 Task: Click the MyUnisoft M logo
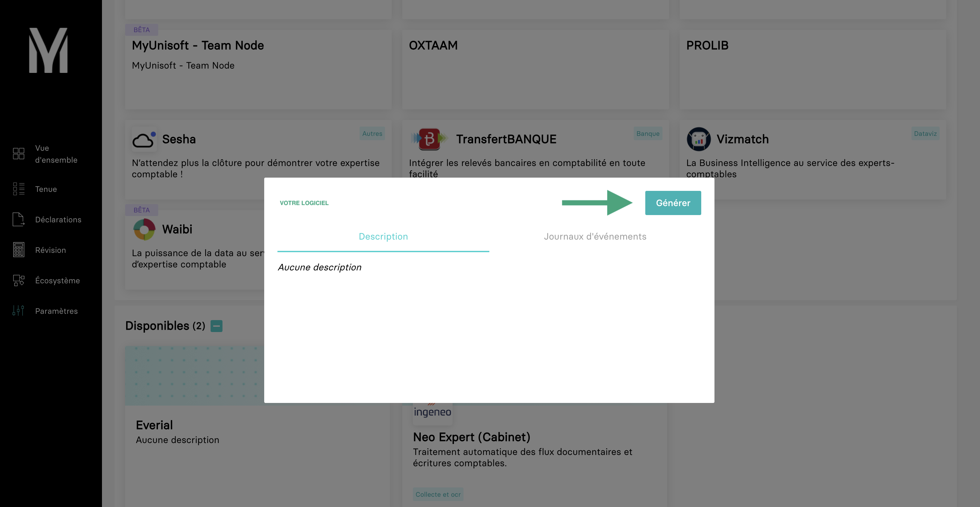coord(48,50)
